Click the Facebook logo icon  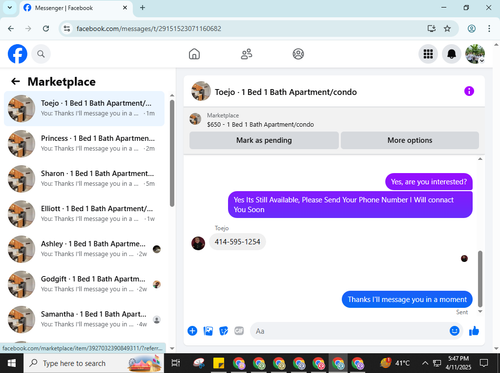coord(17,54)
